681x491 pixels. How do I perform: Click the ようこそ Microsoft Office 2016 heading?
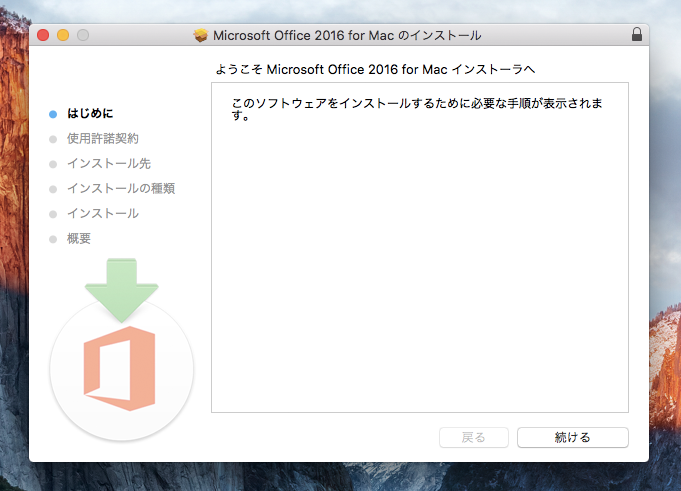(375, 69)
